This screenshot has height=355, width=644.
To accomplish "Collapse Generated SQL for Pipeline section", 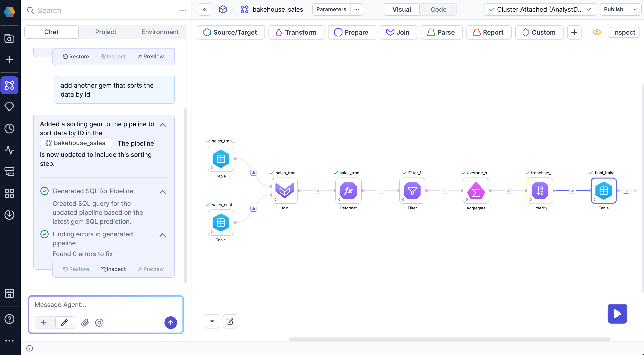I will point(162,192).
